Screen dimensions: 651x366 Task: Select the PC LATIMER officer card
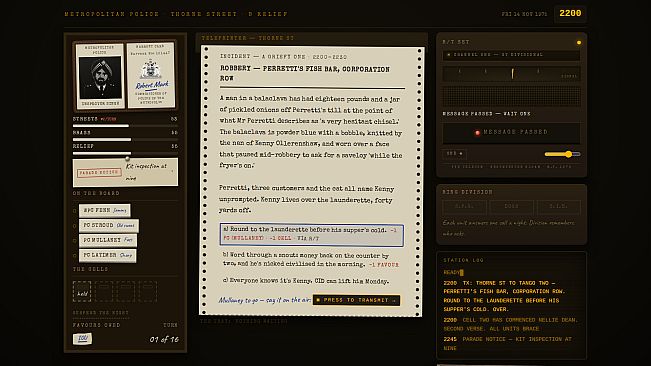click(108, 255)
